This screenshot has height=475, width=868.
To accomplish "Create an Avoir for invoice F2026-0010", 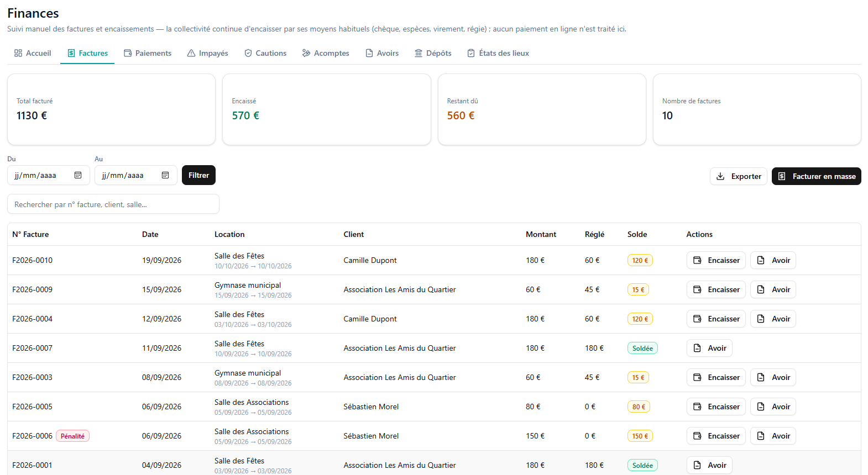I will click(773, 260).
